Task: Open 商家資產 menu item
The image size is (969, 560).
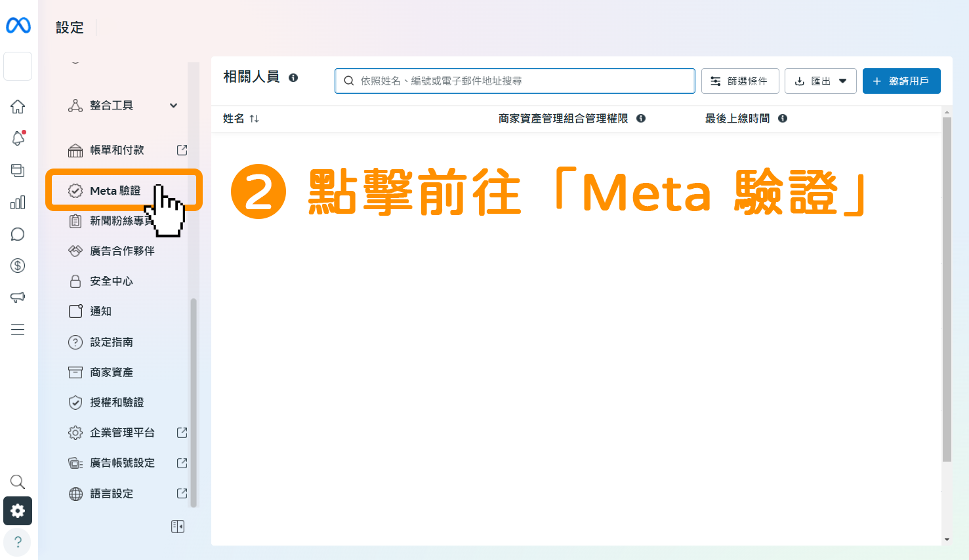Action: [112, 372]
